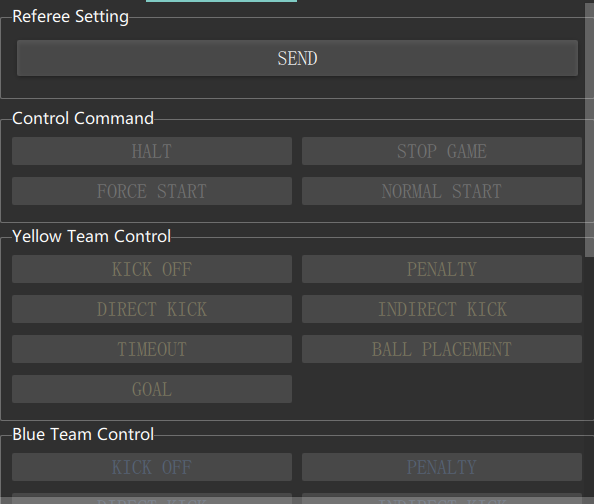Select Blue team DIRECT KICK

[152, 499]
